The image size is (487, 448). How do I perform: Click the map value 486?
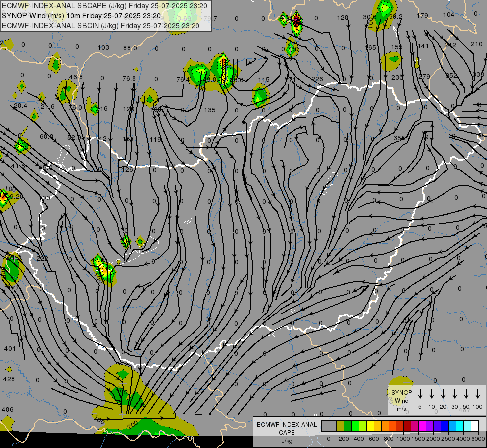pyautogui.click(x=8, y=409)
